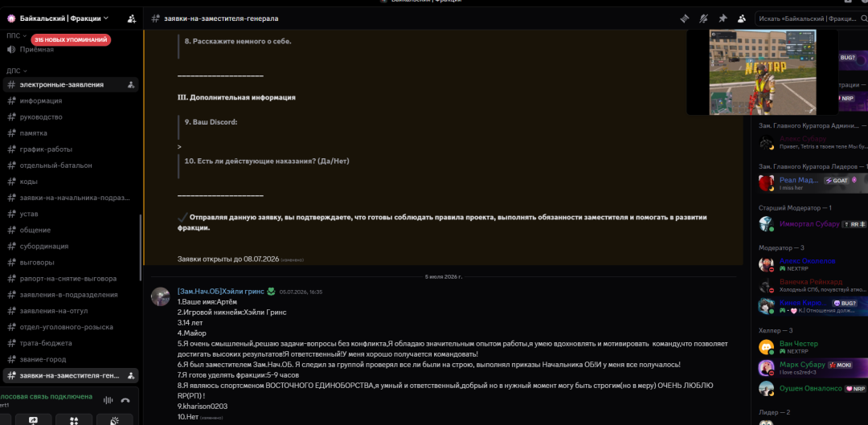Open the activities icon in voice panel
This screenshot has width=868, height=425.
74,420
